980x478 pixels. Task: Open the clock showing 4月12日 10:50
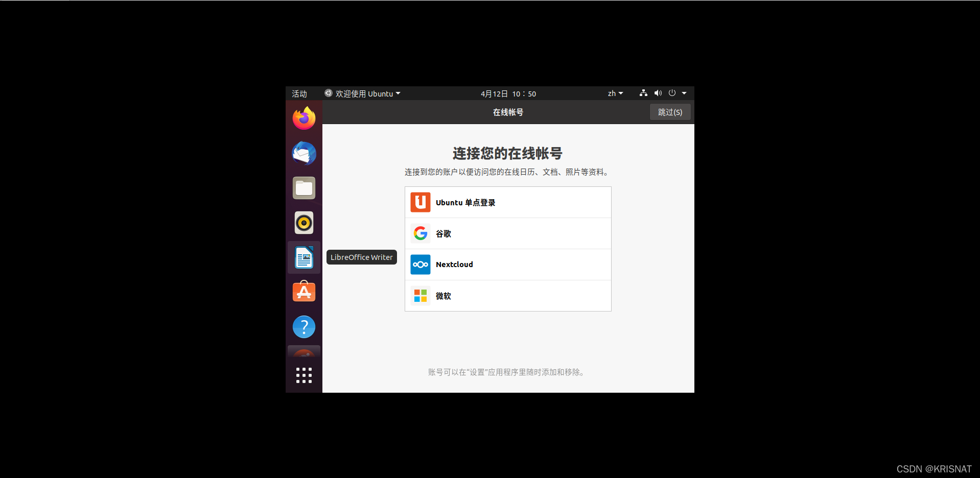[508, 93]
